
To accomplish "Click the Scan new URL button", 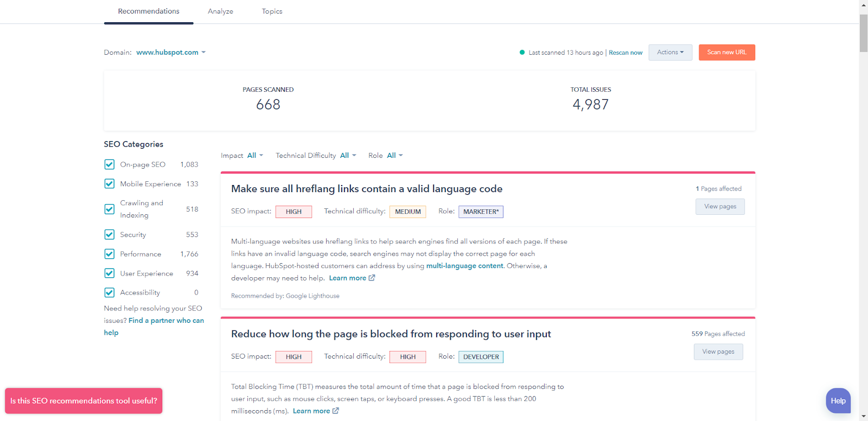I will click(726, 52).
